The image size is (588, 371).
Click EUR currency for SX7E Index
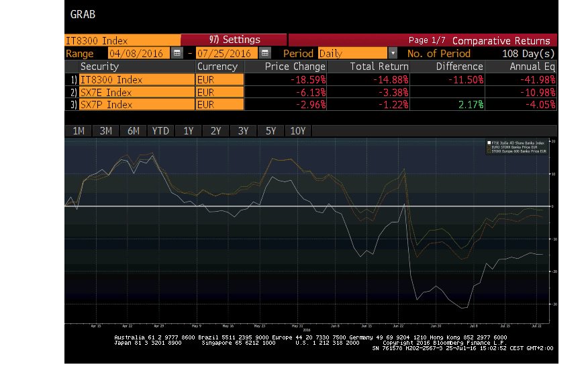click(x=219, y=92)
